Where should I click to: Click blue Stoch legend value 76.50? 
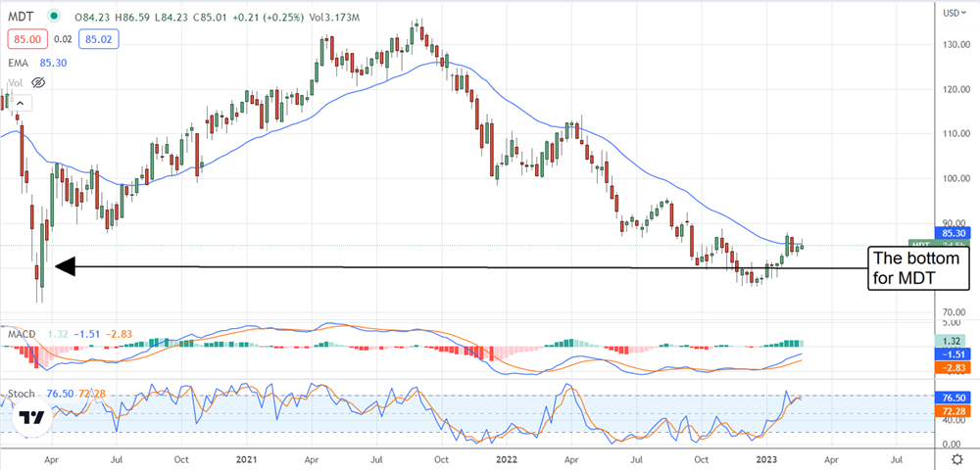(x=60, y=394)
